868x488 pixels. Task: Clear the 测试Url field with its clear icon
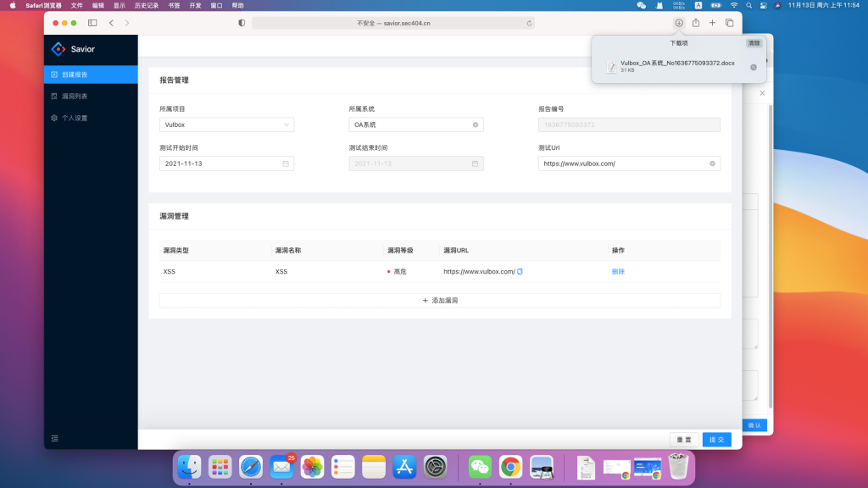pyautogui.click(x=712, y=164)
